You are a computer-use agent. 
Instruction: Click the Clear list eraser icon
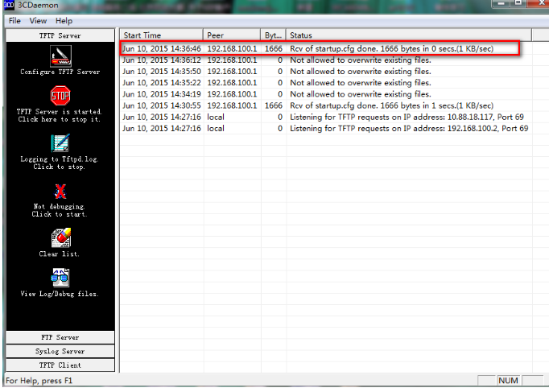pyautogui.click(x=61, y=237)
